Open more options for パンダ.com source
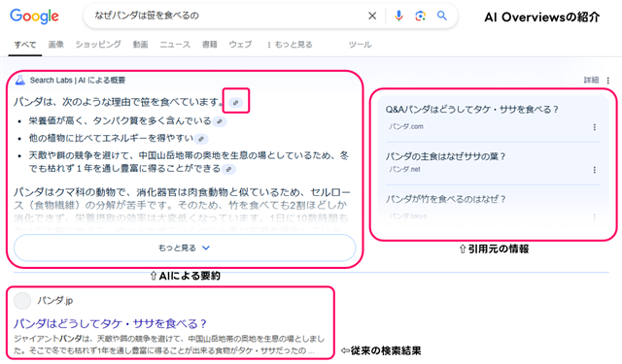The height and width of the screenshot is (364, 622). (594, 127)
